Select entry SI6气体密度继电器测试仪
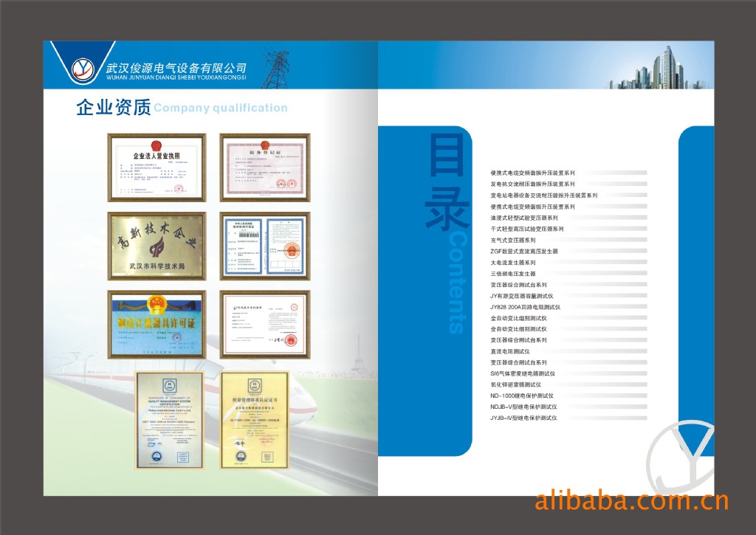This screenshot has height=535, width=756. (x=523, y=373)
